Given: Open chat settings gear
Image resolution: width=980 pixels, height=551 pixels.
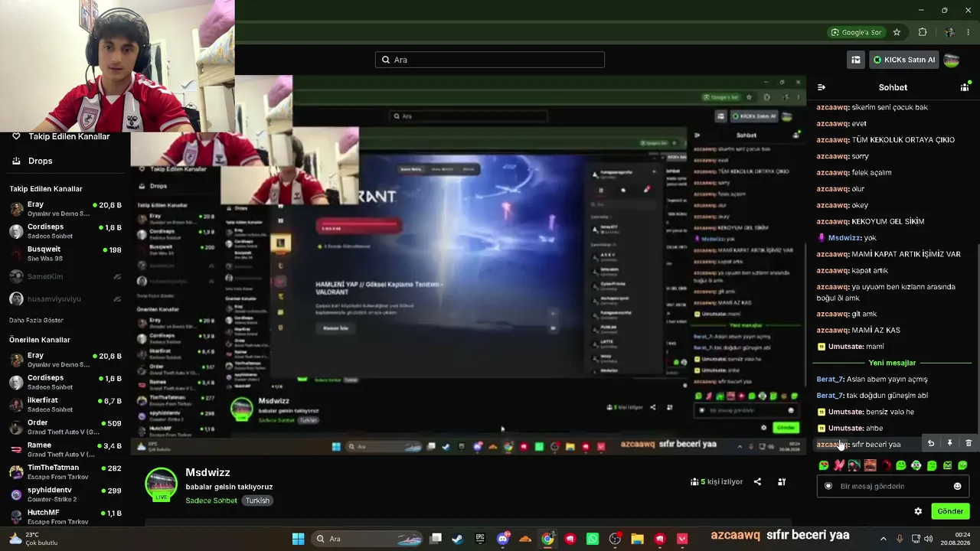Looking at the screenshot, I should tap(918, 511).
